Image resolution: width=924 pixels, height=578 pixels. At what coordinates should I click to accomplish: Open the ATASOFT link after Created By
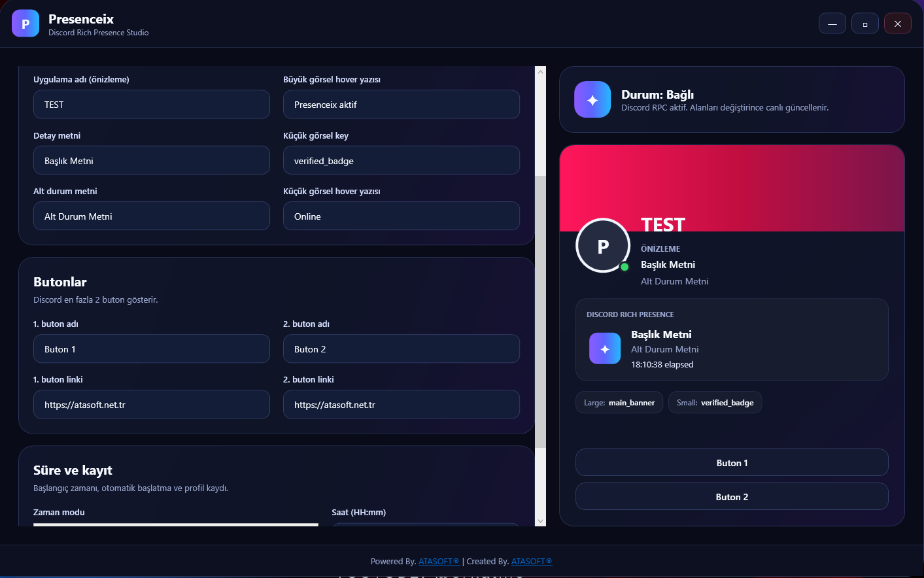click(x=531, y=561)
